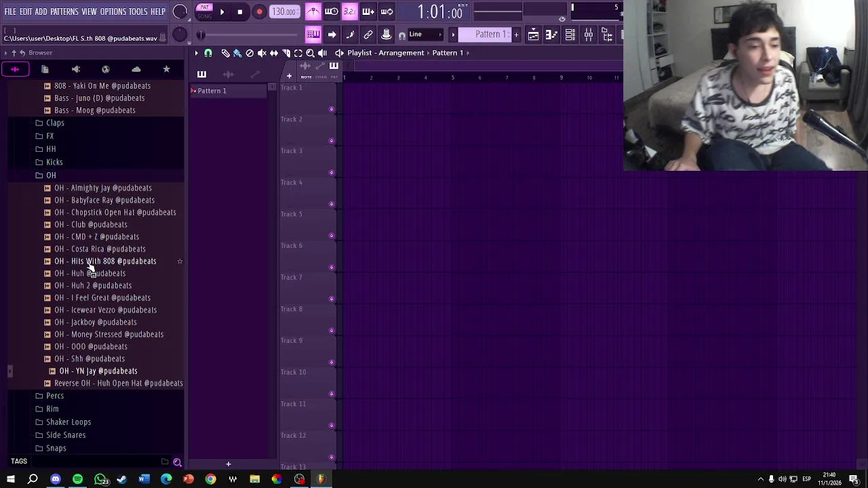Select the Draw pencil tool in playlist
Screen dimensions: 868x488
coord(226,53)
